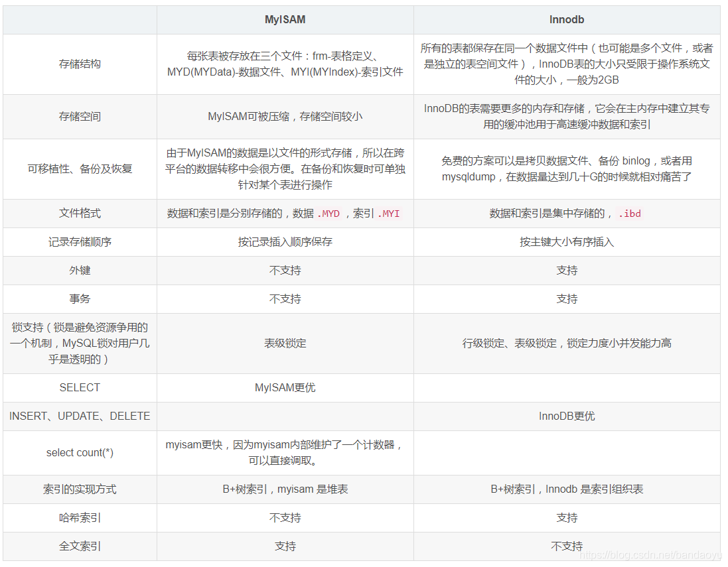
Task: Select the Innodb 所有的表都保存在同一个数据文件中 cell
Action: (567, 64)
